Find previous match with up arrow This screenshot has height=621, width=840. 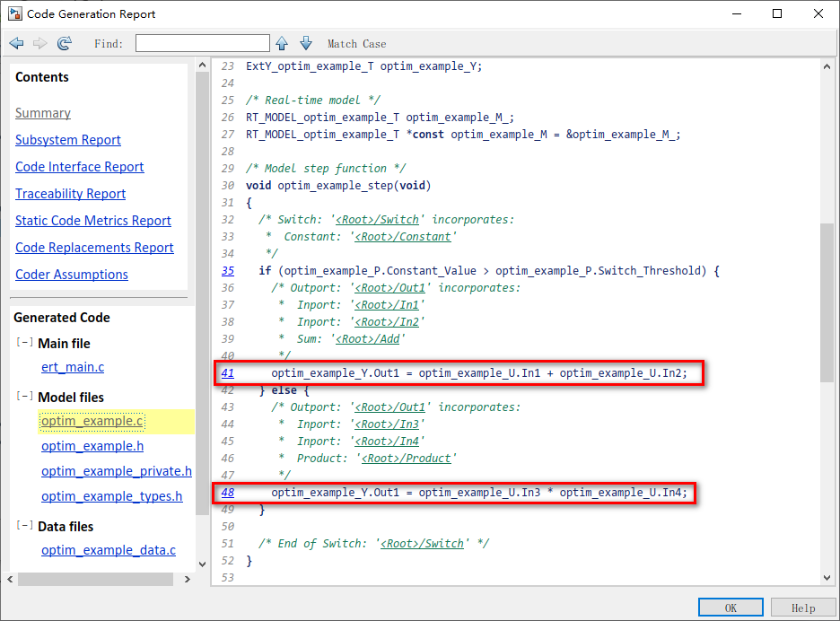pos(282,43)
